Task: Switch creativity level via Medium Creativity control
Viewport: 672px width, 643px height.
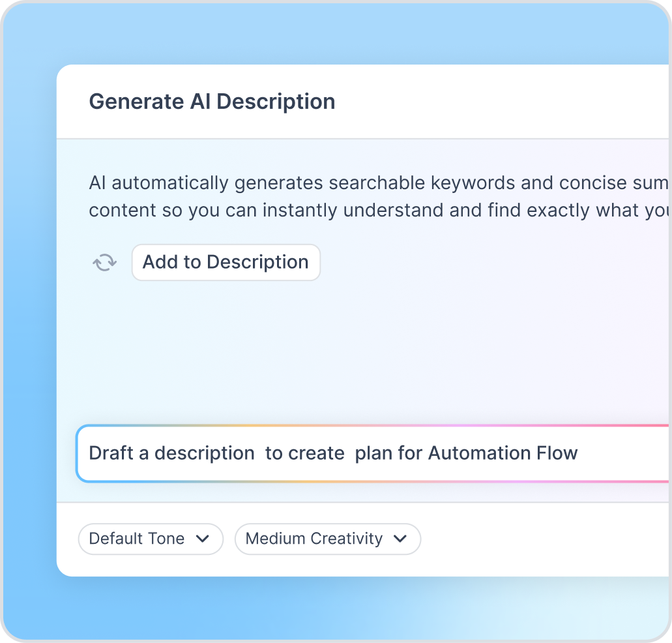Action: coord(327,539)
